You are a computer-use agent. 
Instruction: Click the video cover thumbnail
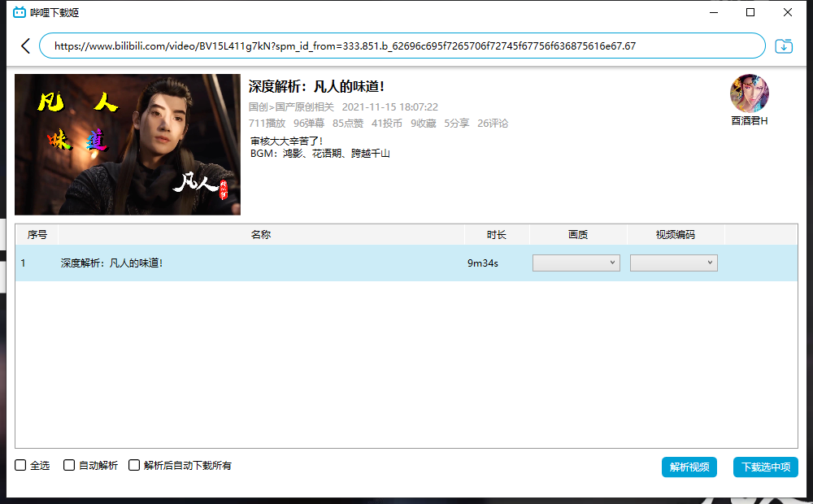128,145
